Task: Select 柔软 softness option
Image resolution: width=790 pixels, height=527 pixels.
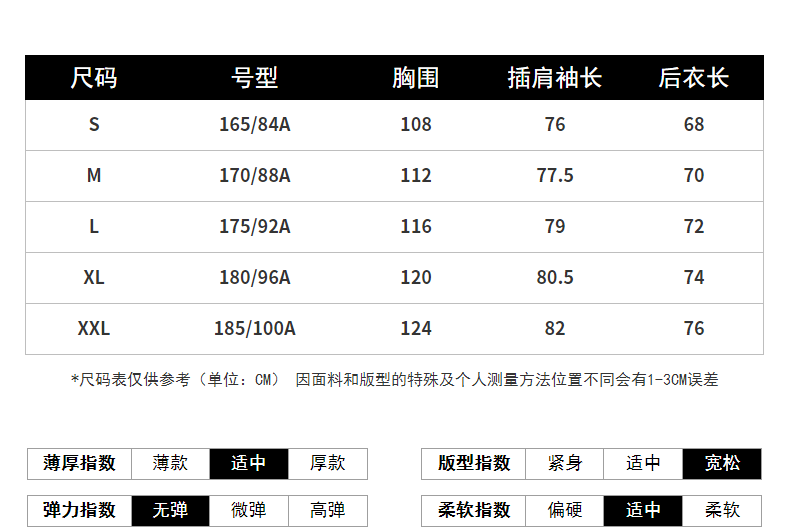Action: (722, 510)
